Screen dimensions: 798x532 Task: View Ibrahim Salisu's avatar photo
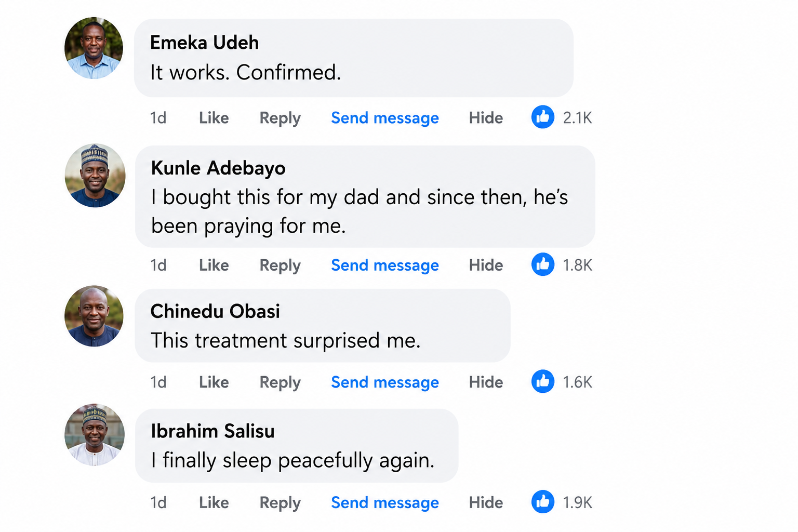95,435
